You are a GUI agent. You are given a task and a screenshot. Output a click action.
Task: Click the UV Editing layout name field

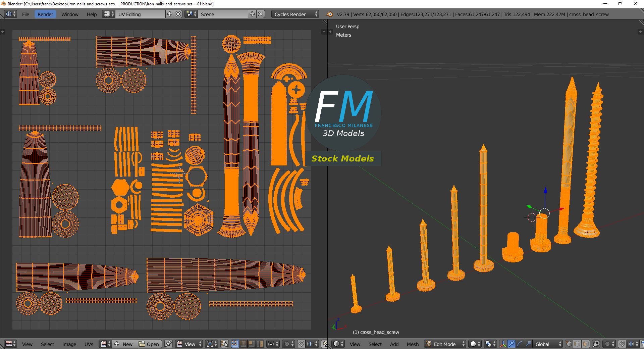140,14
